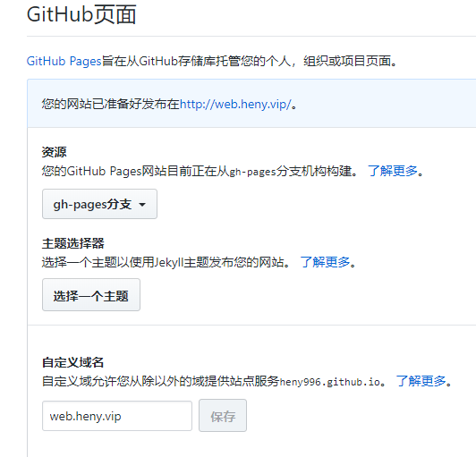Click the 资源 section heading
The image size is (476, 457).
coord(54,152)
